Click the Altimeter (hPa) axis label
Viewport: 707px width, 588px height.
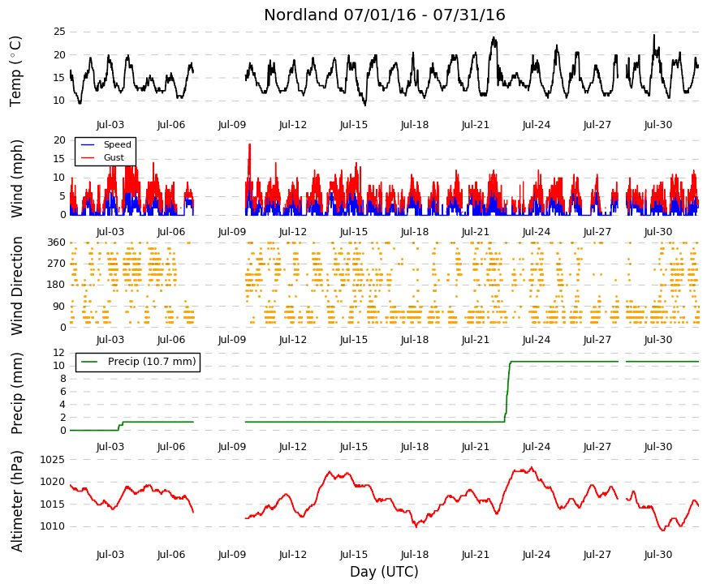point(17,500)
